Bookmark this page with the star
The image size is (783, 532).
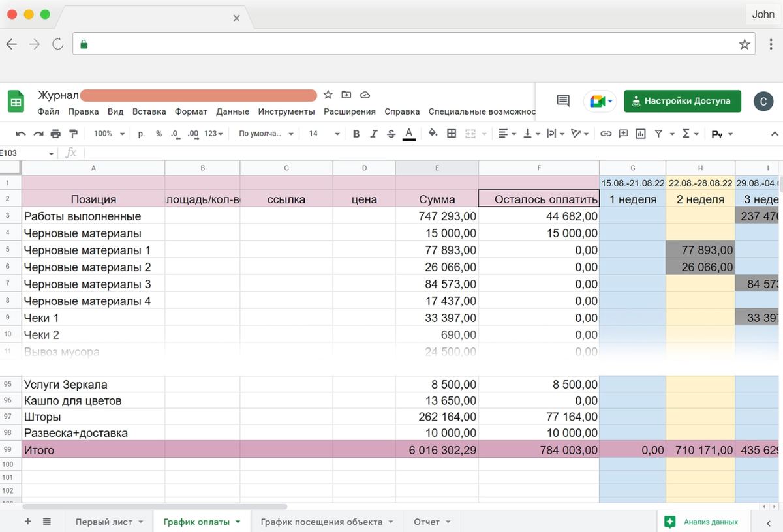coord(745,44)
